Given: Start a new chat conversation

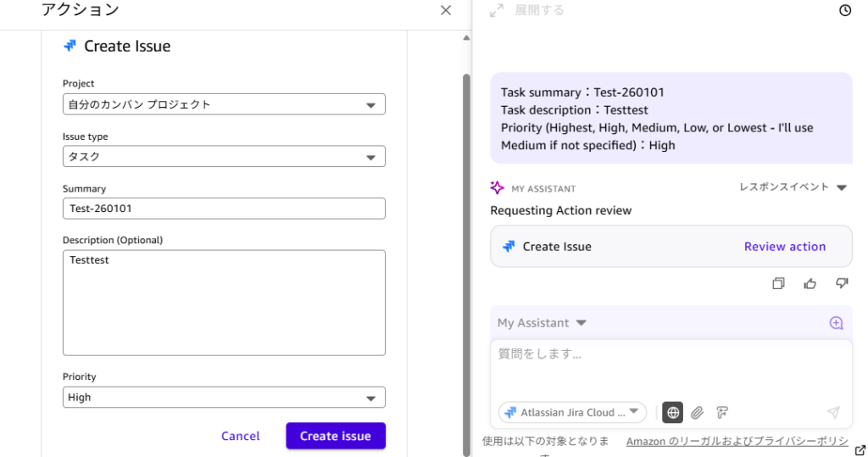Looking at the screenshot, I should (x=836, y=323).
